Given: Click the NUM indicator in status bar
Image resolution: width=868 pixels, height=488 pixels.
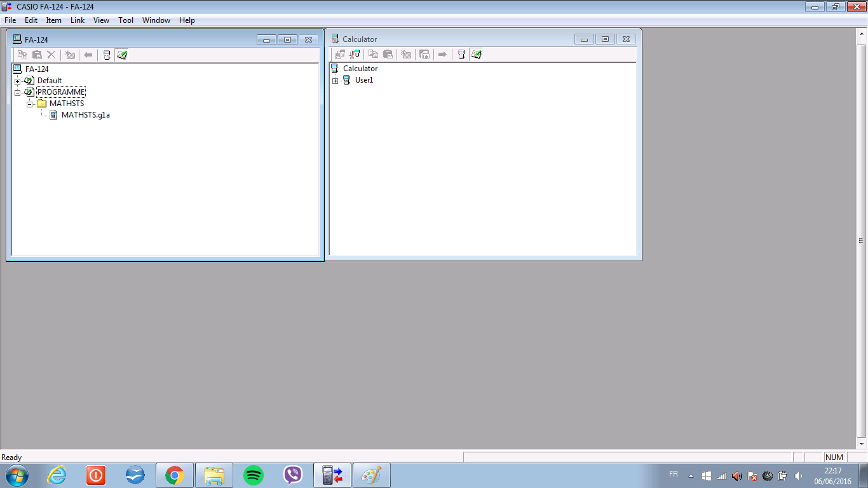Looking at the screenshot, I should coord(834,457).
